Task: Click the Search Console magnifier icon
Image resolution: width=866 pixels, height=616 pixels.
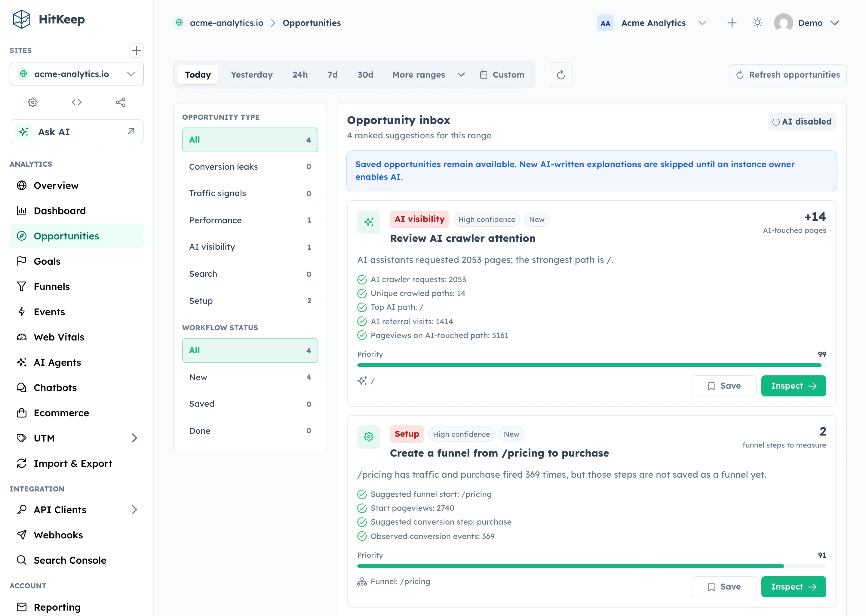Action: [x=22, y=560]
